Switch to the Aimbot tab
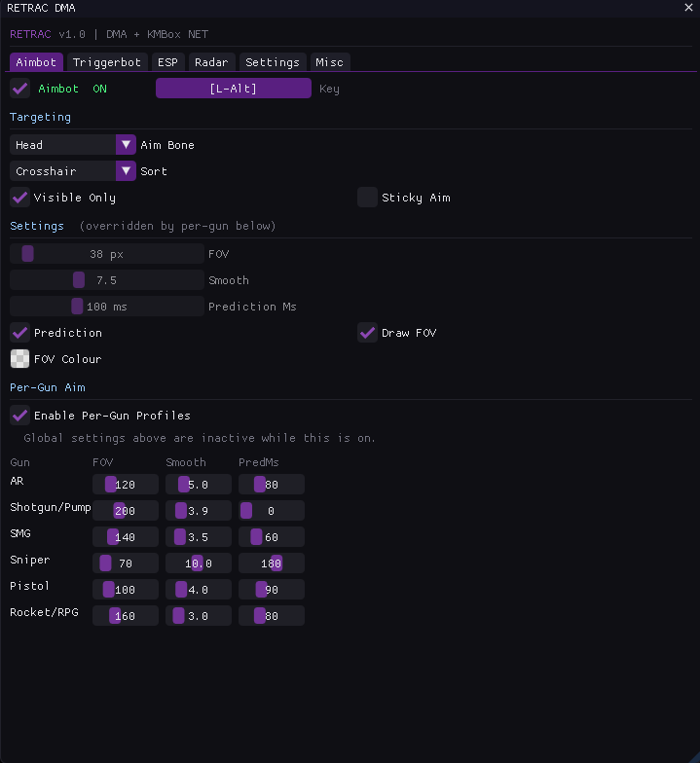The image size is (700, 763). click(36, 62)
